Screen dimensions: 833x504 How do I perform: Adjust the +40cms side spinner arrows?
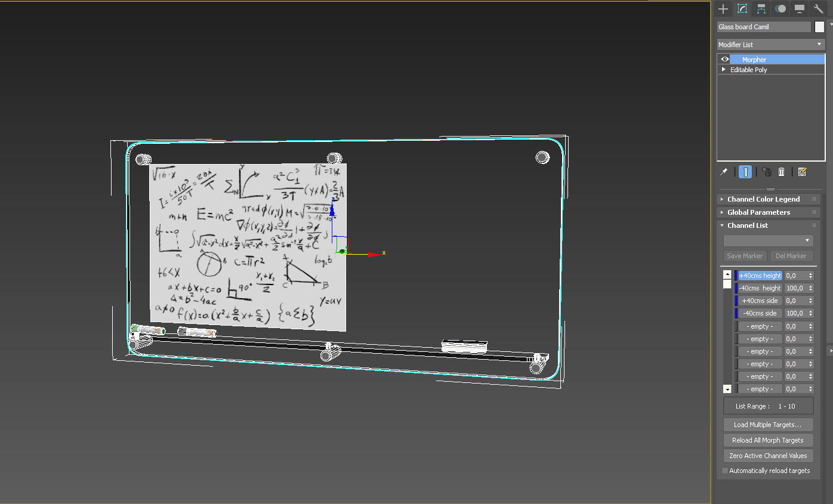[810, 301]
